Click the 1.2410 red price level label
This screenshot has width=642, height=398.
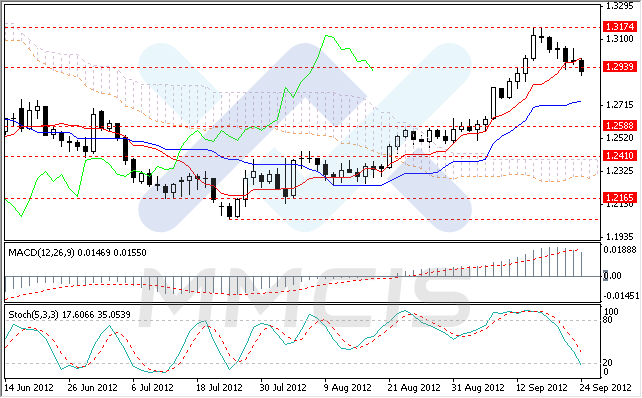click(x=620, y=156)
